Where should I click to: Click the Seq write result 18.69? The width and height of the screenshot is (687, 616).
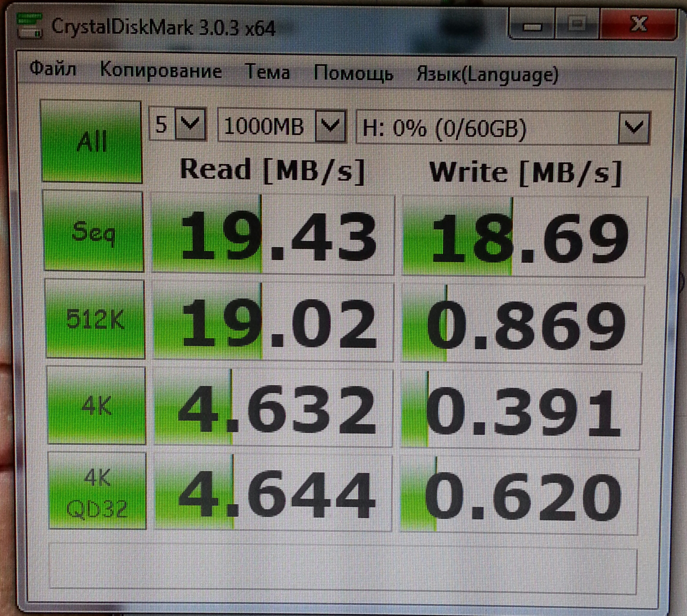pyautogui.click(x=524, y=238)
